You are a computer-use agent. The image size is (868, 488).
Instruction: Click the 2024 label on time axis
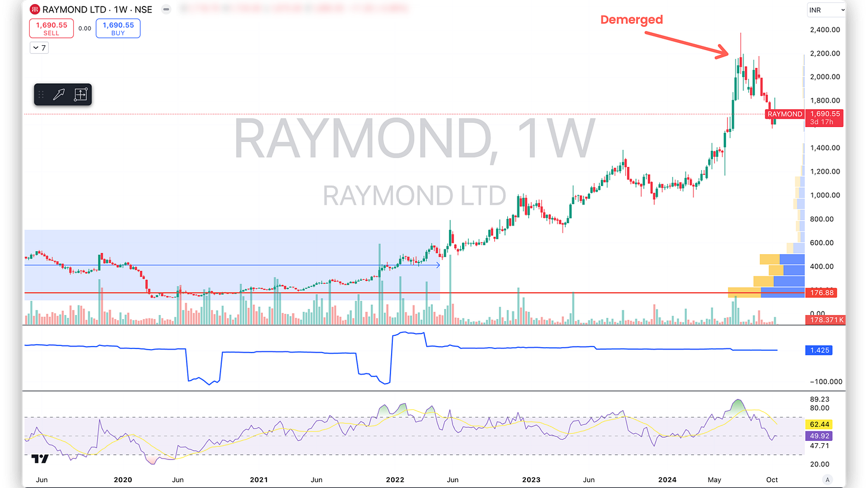(667, 480)
